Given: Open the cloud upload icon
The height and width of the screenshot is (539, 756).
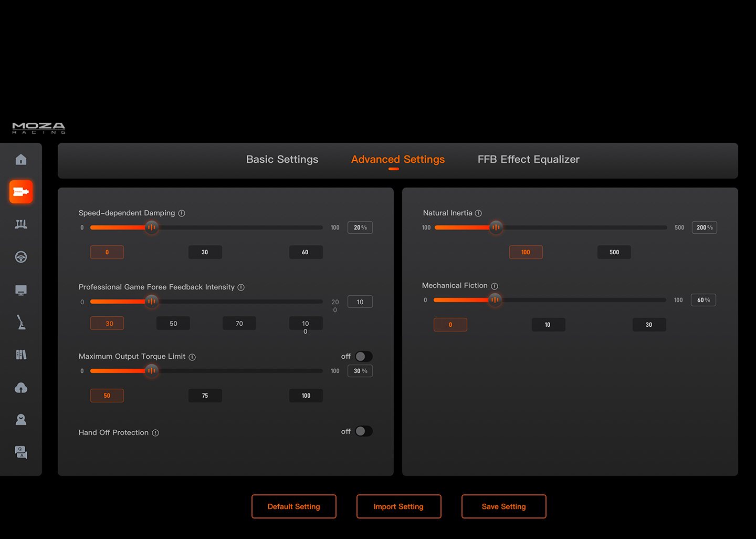Looking at the screenshot, I should click(x=21, y=388).
